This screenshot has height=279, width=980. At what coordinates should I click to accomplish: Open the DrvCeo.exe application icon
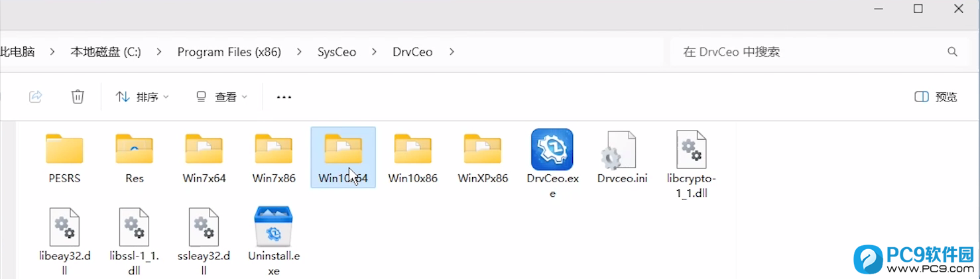(x=552, y=150)
